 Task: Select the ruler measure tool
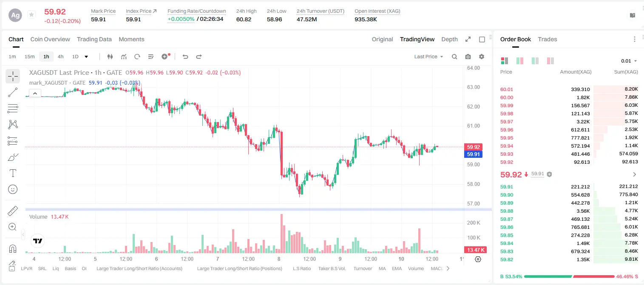(13, 211)
